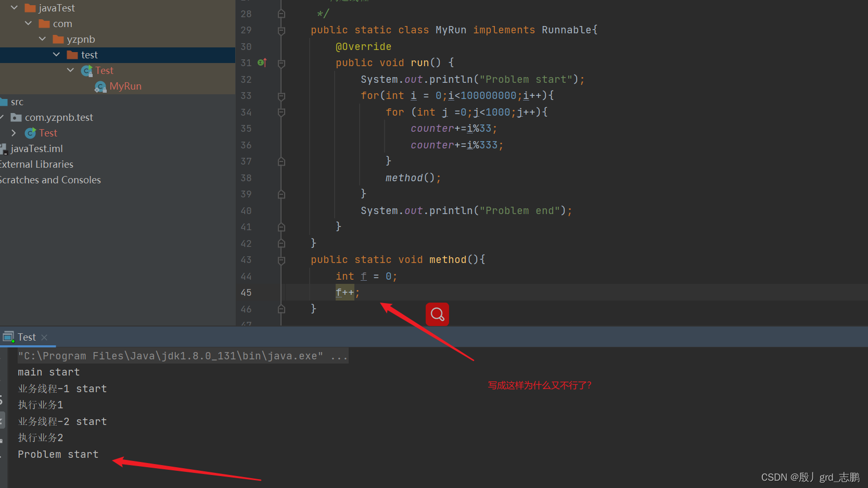Click the counter+=i%33 statement
This screenshot has height=488, width=868.
[454, 129]
